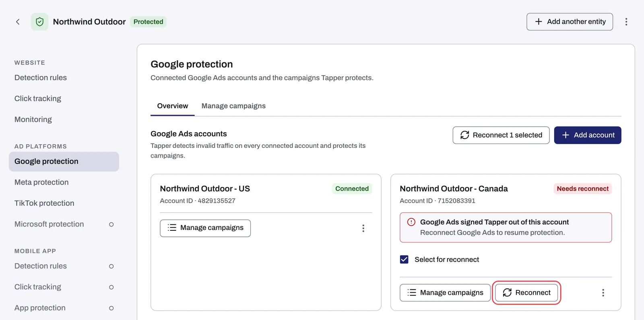Screen dimensions: 644x320
Task: Click the Add account button
Action: point(588,135)
